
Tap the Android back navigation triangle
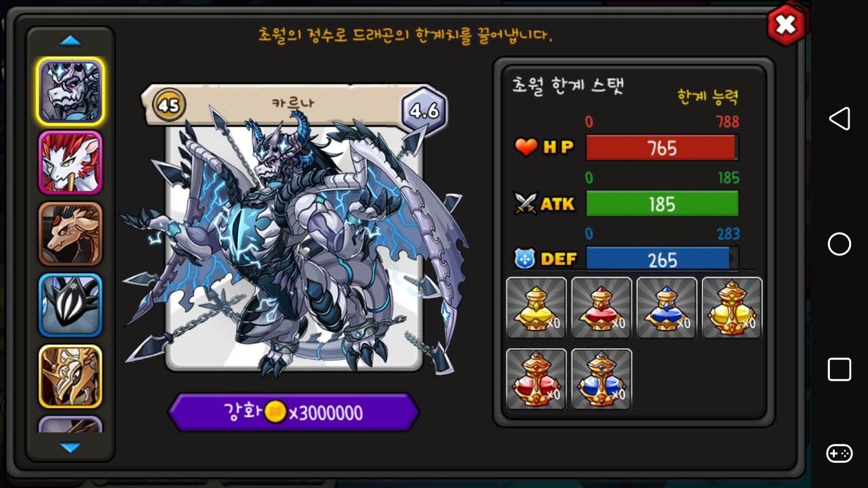[840, 119]
